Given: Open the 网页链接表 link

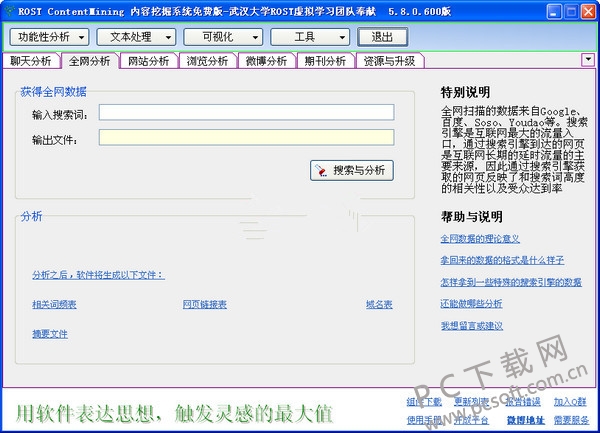Looking at the screenshot, I should [205, 304].
